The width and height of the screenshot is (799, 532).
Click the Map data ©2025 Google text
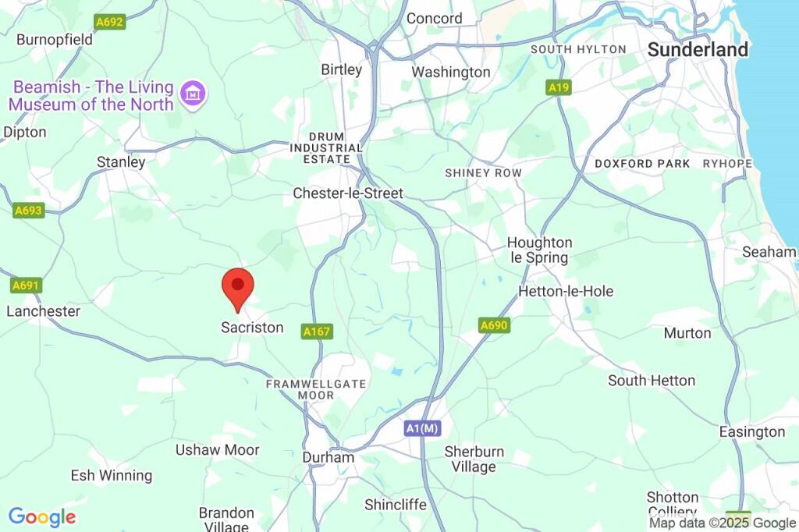pos(722,523)
